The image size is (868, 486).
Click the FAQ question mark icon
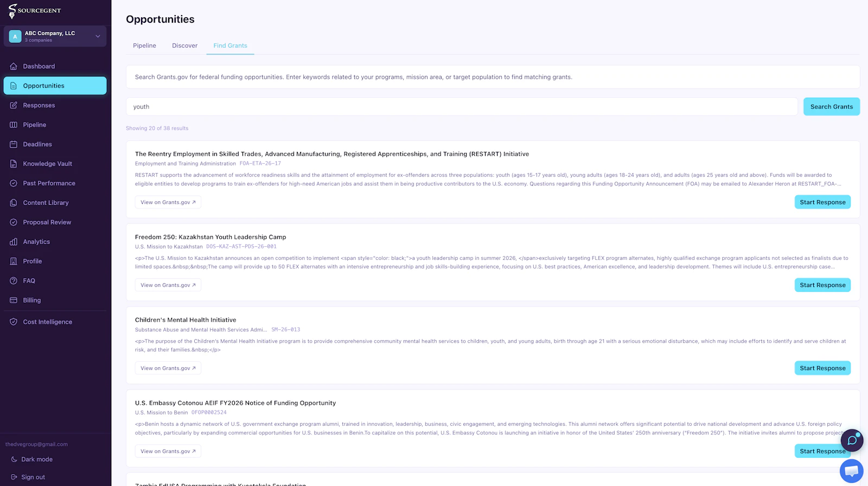pyautogui.click(x=14, y=281)
